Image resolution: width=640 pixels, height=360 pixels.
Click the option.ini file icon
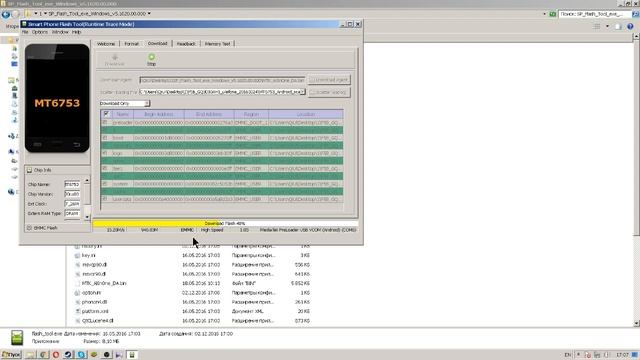[77, 293]
